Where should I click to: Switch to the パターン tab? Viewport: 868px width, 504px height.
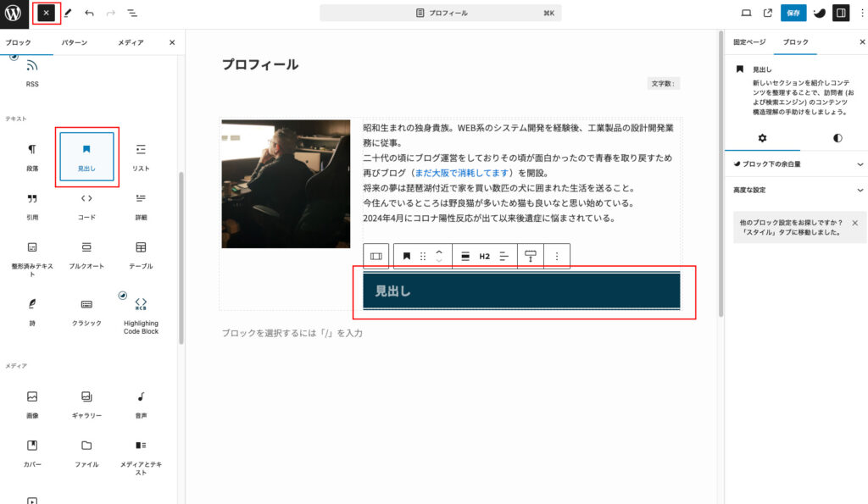pyautogui.click(x=75, y=42)
